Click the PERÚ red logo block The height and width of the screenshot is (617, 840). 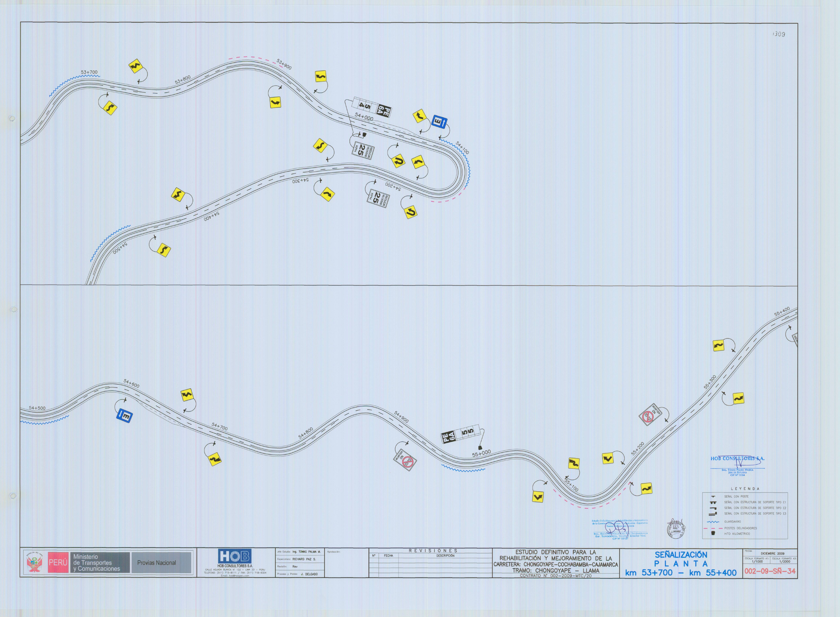tap(58, 563)
